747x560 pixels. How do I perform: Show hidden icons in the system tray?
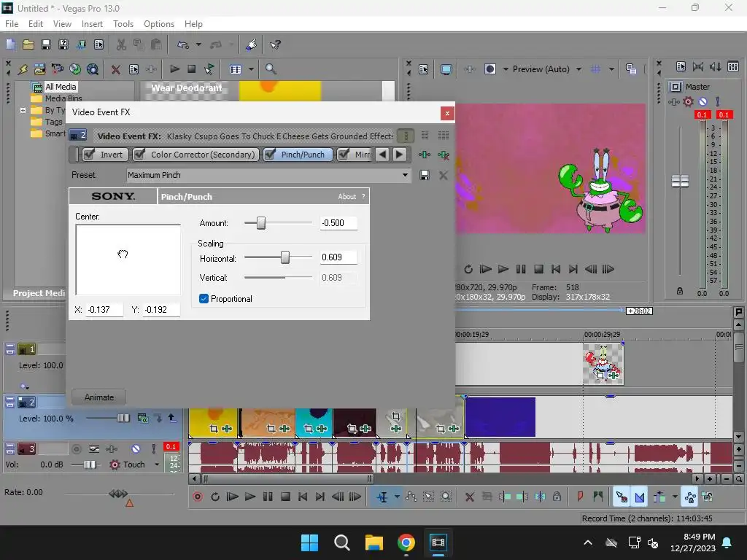(x=588, y=542)
